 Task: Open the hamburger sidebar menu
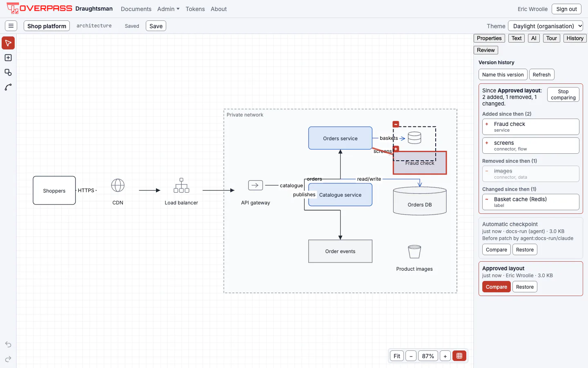[x=11, y=26]
